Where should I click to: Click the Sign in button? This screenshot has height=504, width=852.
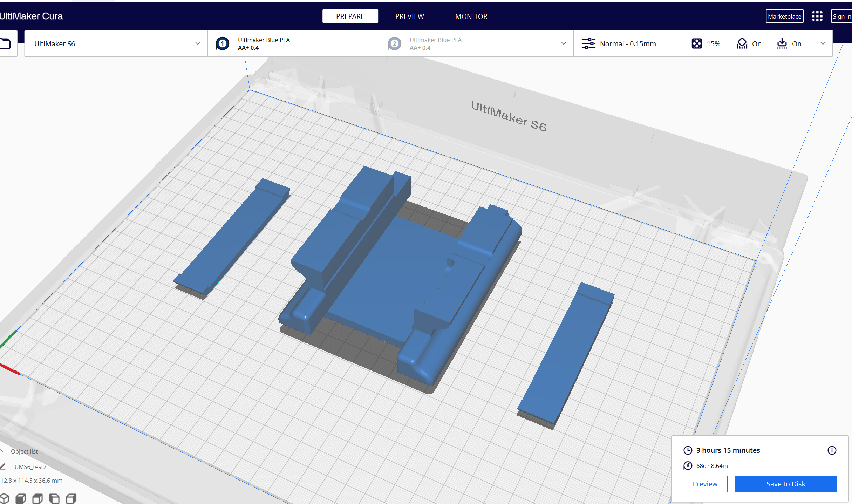[841, 16]
